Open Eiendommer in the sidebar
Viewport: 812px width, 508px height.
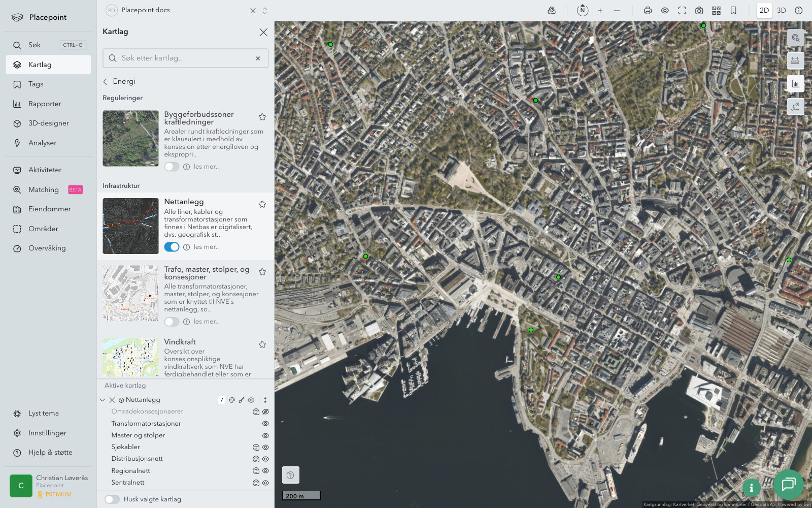[x=49, y=209]
